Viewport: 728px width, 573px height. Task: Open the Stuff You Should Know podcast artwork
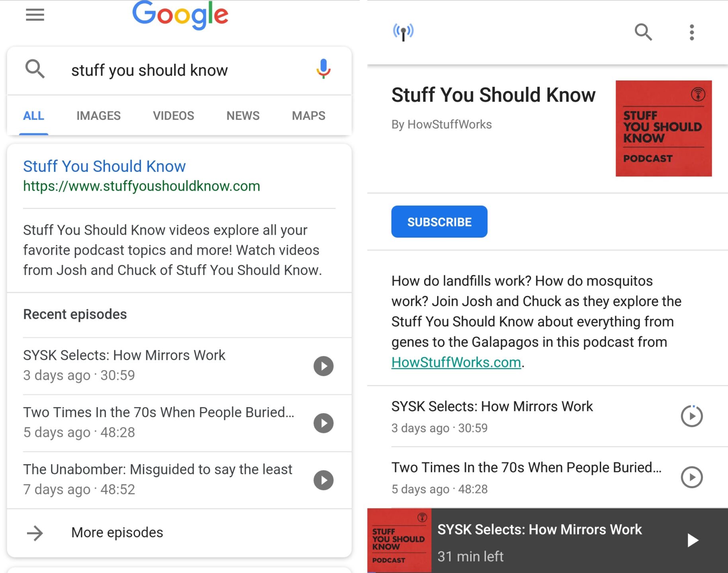click(663, 128)
